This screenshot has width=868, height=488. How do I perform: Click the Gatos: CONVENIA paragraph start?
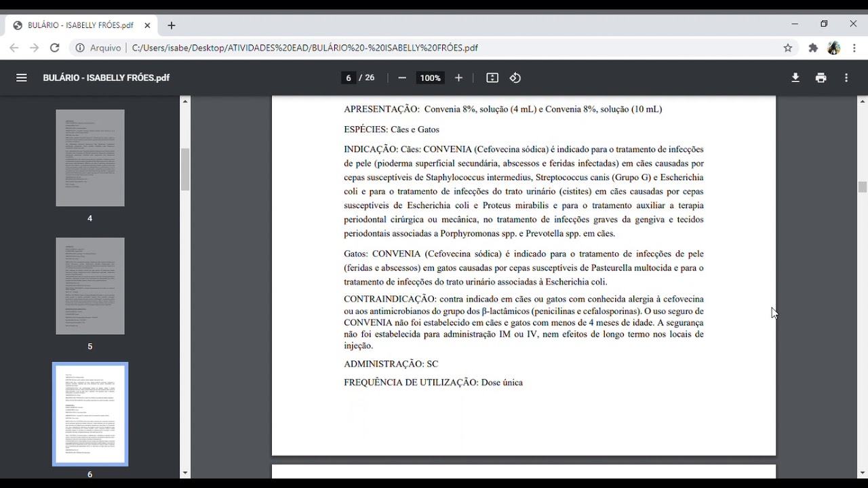coord(382,254)
